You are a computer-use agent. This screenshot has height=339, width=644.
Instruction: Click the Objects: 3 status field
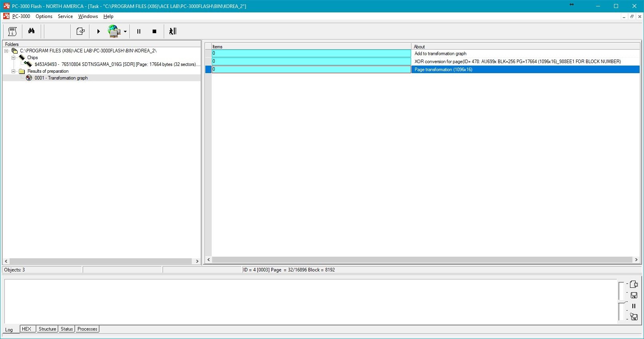coord(42,270)
